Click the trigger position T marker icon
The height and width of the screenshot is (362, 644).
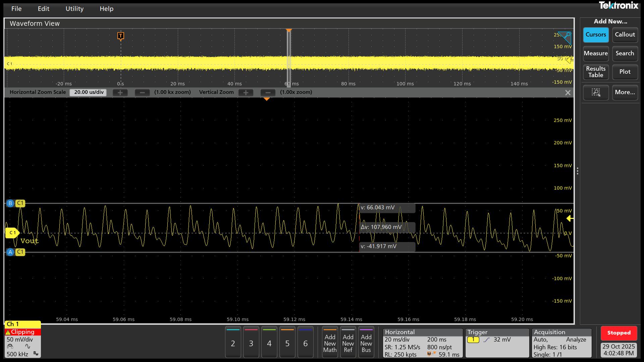[x=121, y=36]
